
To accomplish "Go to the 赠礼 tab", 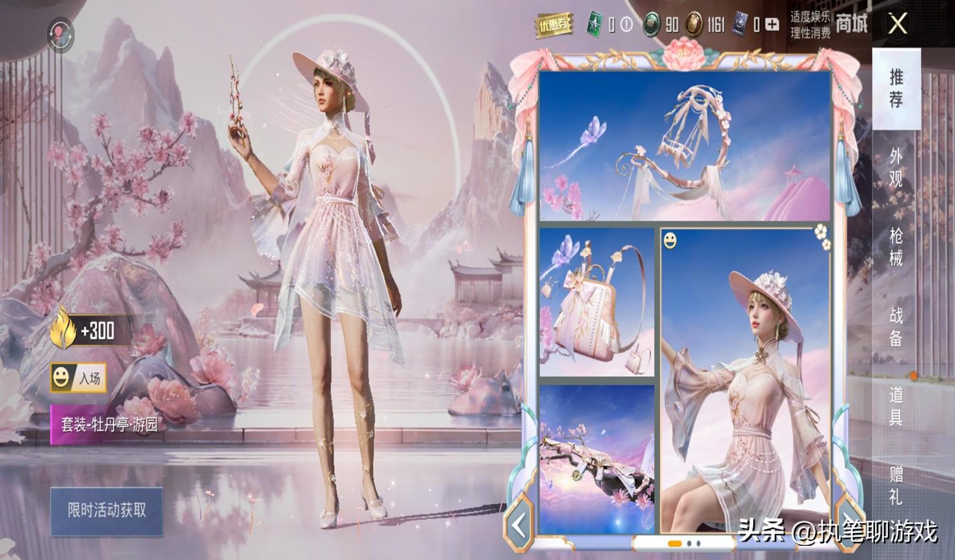I will pyautogui.click(x=896, y=485).
